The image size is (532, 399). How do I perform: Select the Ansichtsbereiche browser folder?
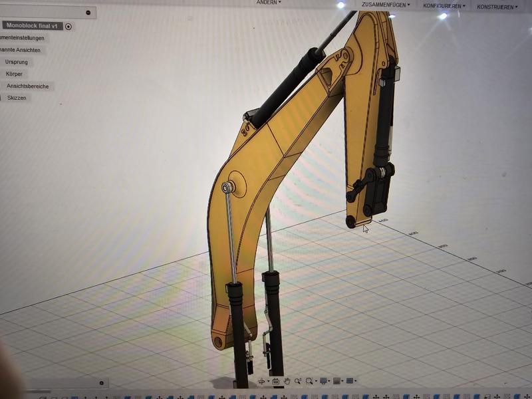[x=28, y=86]
